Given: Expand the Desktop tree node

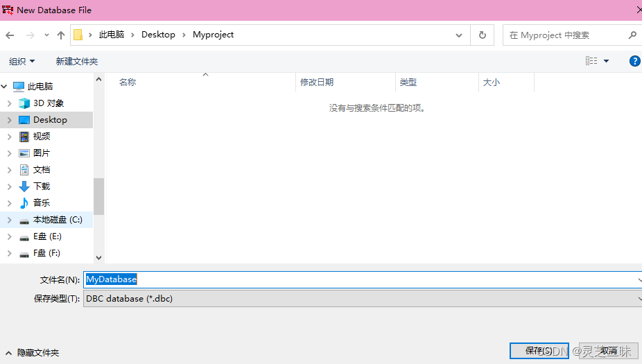Looking at the screenshot, I should point(10,120).
